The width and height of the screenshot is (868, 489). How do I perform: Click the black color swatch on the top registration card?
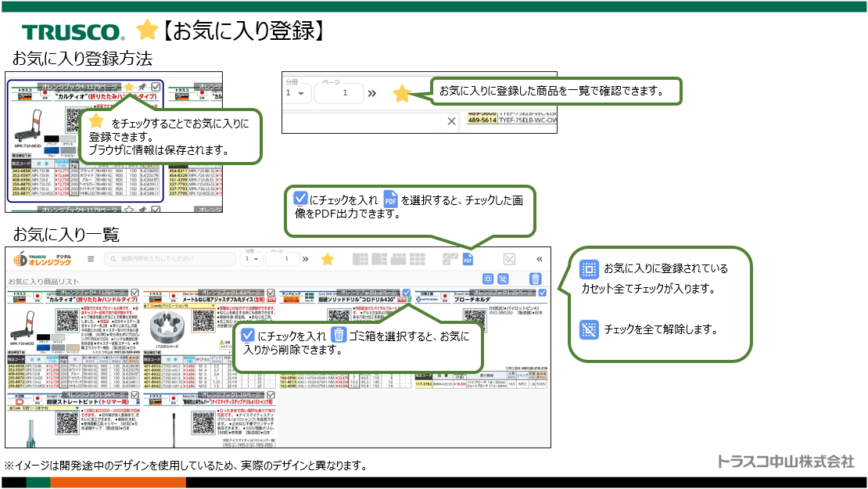[x=52, y=138]
